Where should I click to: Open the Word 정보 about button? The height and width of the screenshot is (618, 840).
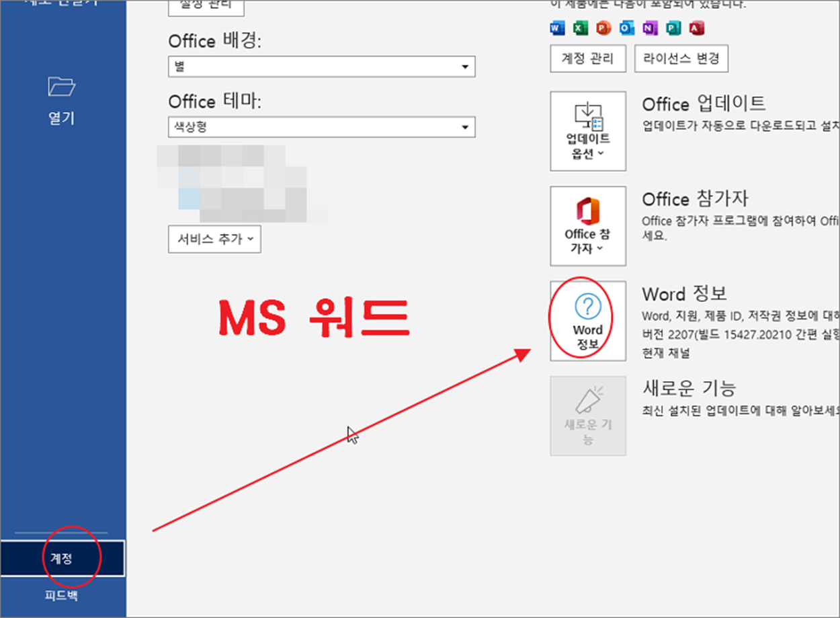tap(588, 321)
